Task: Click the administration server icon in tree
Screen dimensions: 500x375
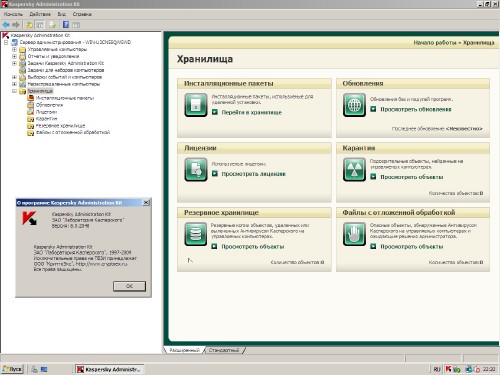Action: tap(14, 42)
